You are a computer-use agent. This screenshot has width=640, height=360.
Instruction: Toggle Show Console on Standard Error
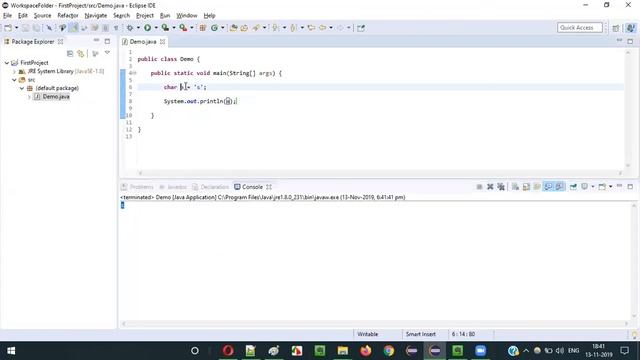(x=559, y=187)
